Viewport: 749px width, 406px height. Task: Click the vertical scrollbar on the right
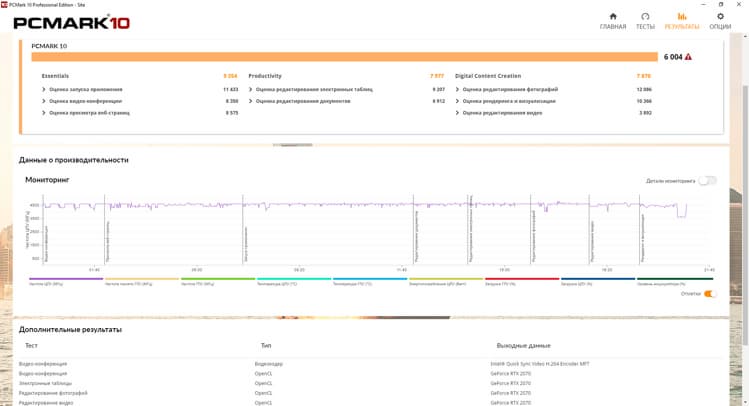(745, 214)
